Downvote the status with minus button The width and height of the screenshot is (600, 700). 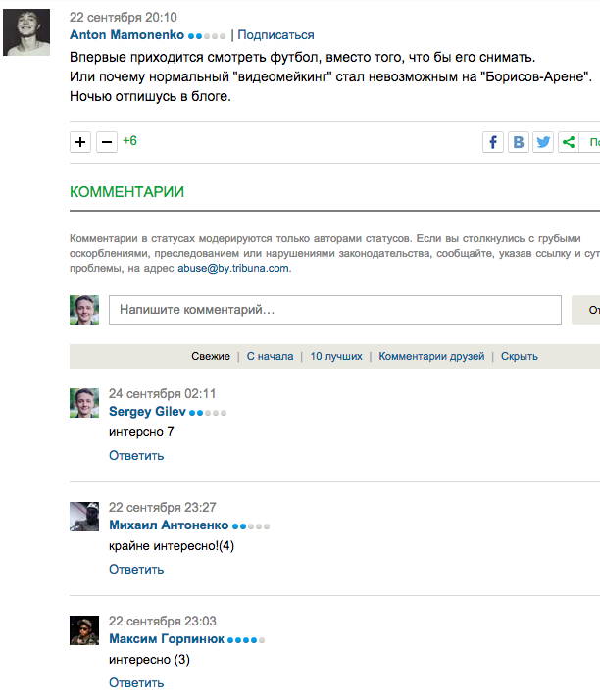click(107, 142)
